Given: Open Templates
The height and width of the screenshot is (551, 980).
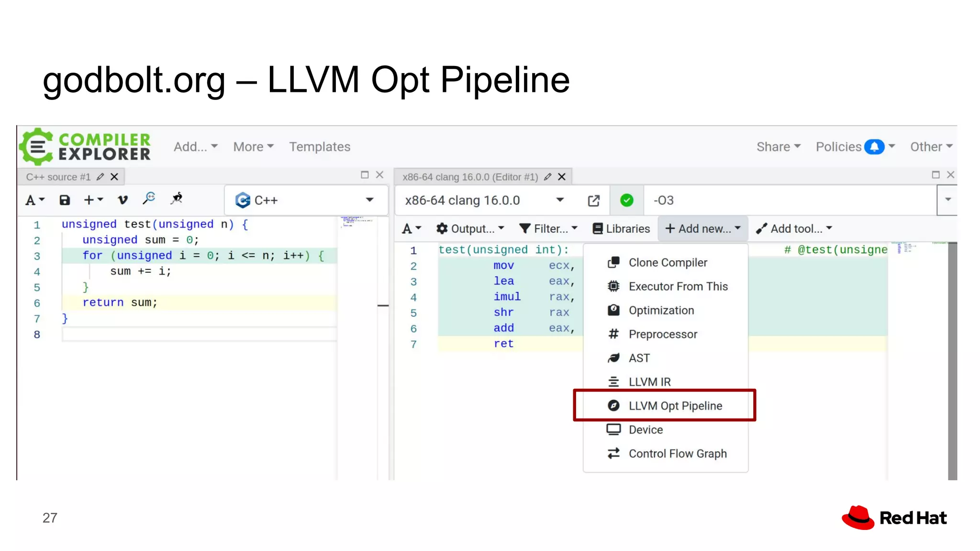Looking at the screenshot, I should pyautogui.click(x=320, y=147).
